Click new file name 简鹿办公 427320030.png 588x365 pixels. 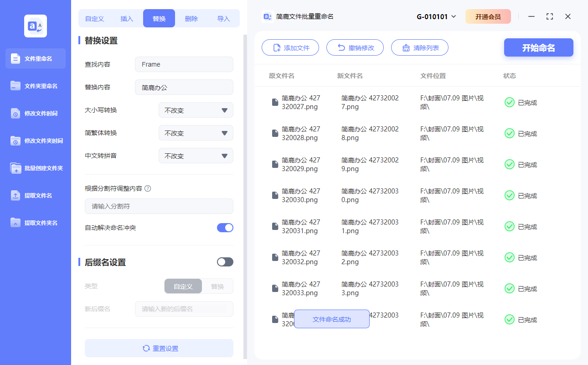(370, 195)
